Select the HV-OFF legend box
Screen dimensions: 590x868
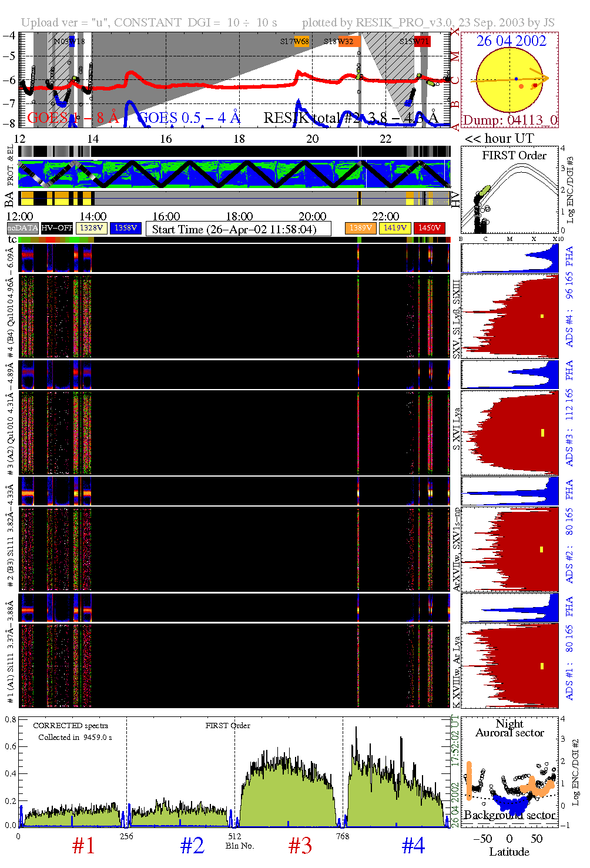click(57, 228)
